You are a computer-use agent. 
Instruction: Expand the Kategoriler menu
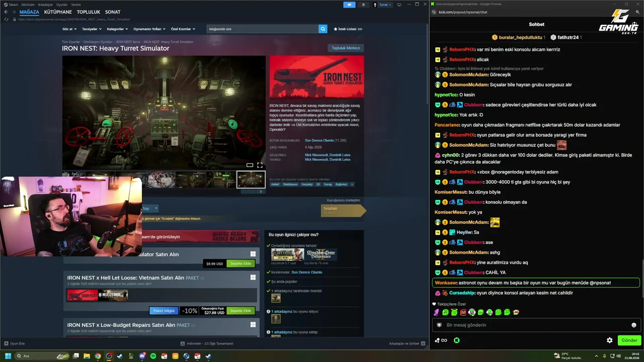tap(117, 29)
